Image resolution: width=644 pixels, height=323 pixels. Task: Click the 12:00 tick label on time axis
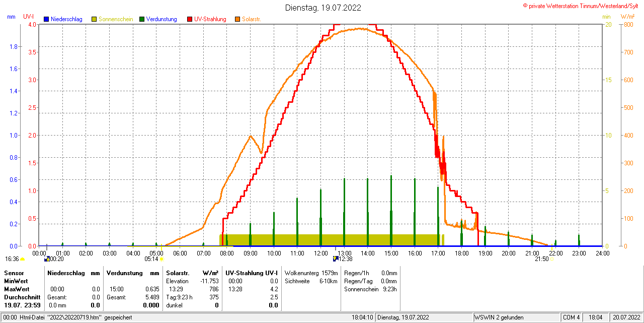click(320, 253)
